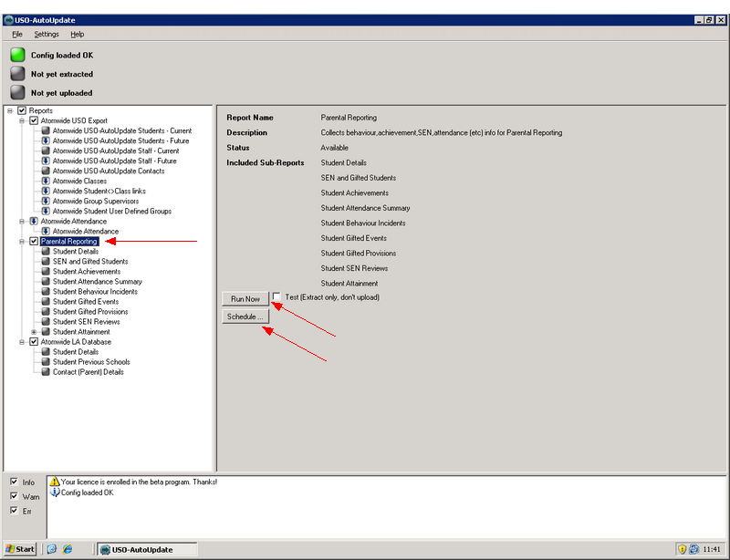The image size is (730, 560).
Task: Click the Student Attainment sub-report text in details
Action: click(349, 283)
